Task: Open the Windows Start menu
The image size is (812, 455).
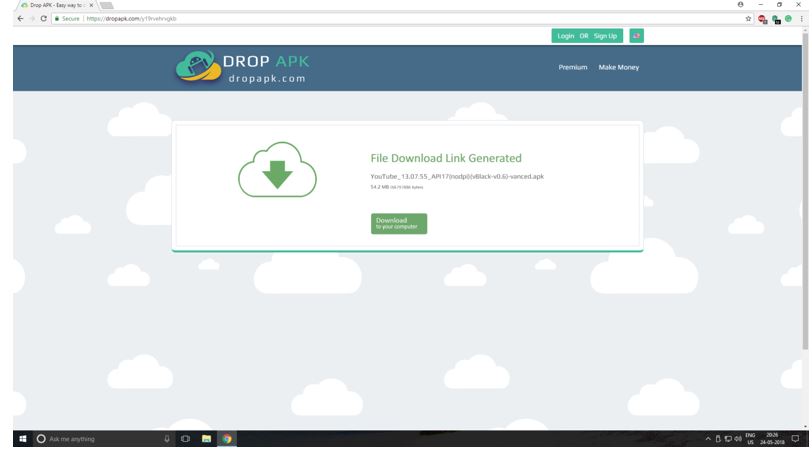Action: coord(23,439)
